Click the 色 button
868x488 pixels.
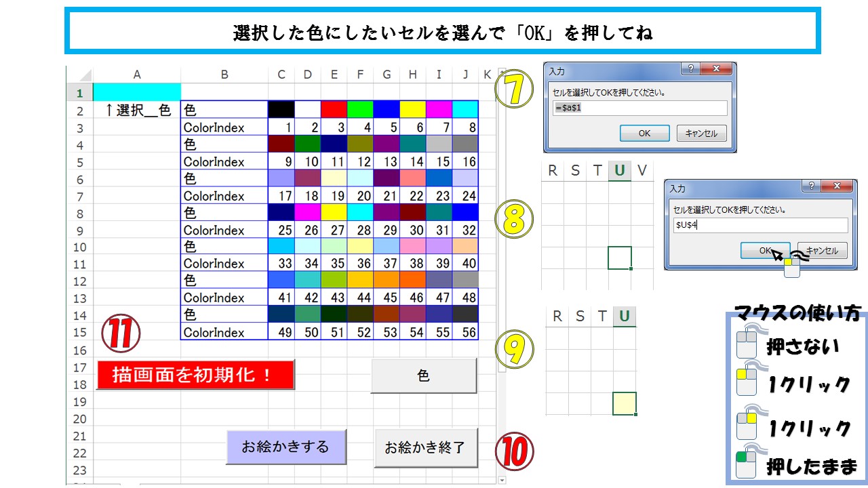424,375
